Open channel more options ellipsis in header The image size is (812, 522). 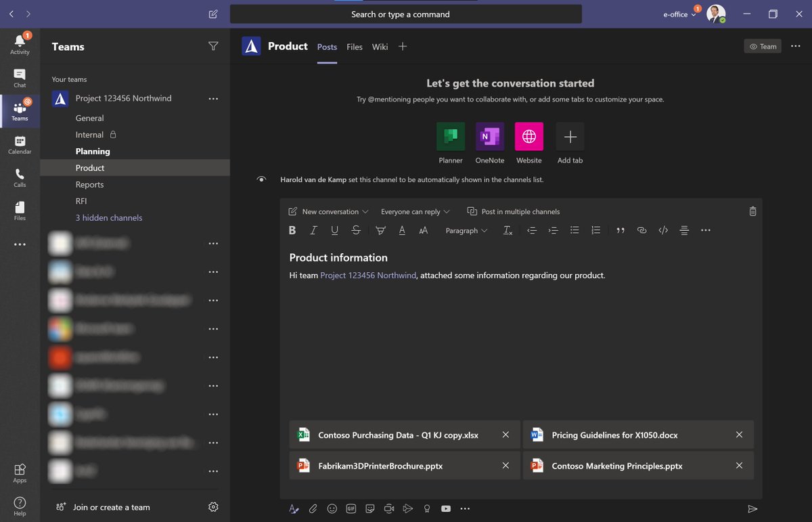795,46
